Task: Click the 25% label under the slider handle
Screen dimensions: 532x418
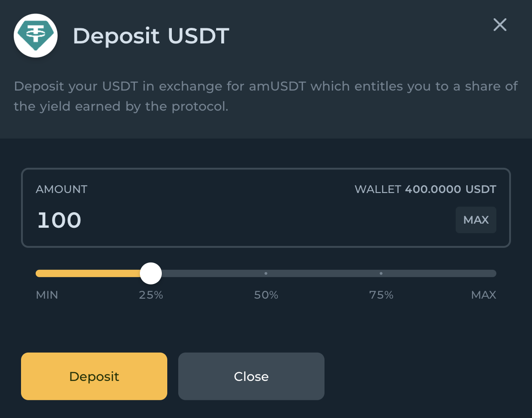Action: coord(151,295)
